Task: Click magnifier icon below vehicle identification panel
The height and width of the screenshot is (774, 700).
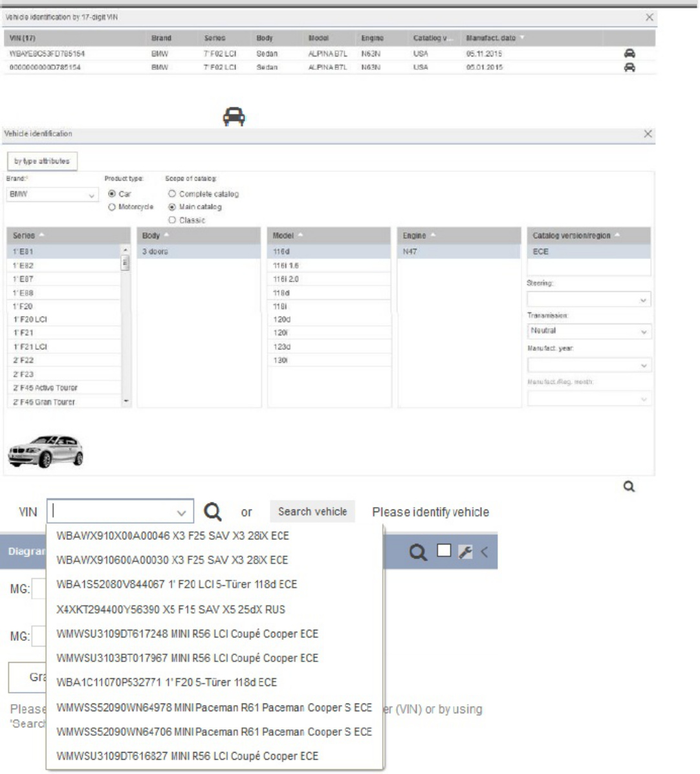Action: tap(629, 487)
